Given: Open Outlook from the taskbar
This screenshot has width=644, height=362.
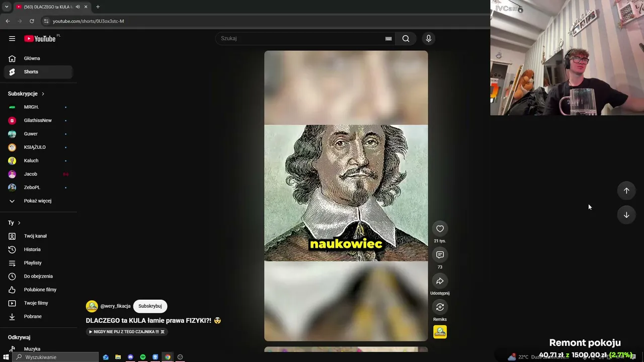Looking at the screenshot, I should click(106, 357).
